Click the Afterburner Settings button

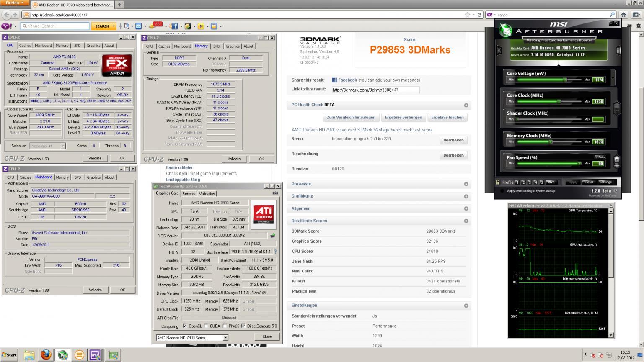click(605, 182)
